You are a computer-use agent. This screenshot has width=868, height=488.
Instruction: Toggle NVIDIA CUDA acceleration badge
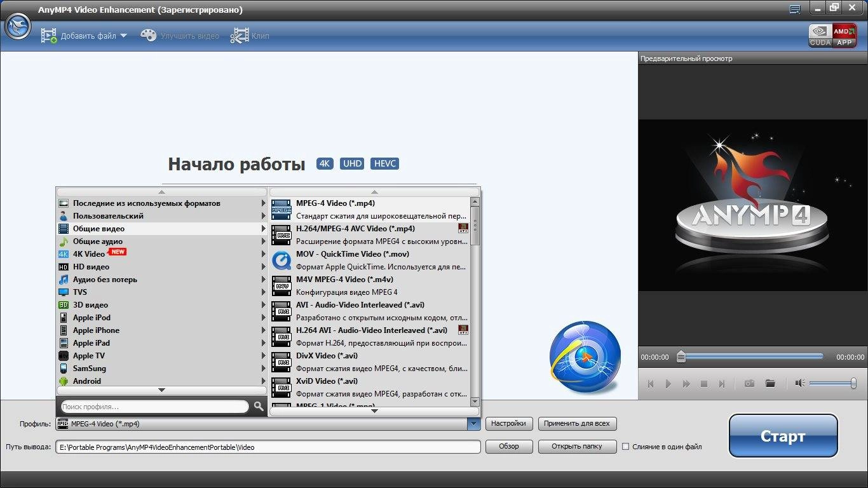click(820, 36)
